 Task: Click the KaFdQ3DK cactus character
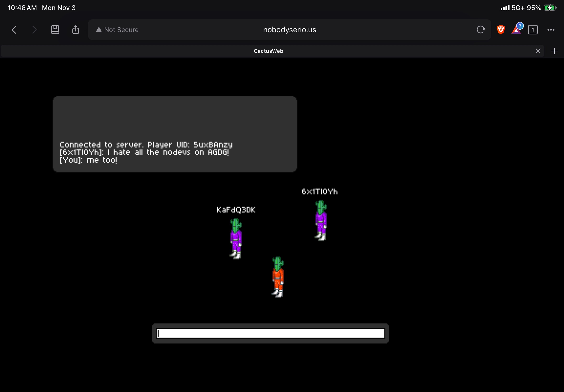pyautogui.click(x=236, y=239)
